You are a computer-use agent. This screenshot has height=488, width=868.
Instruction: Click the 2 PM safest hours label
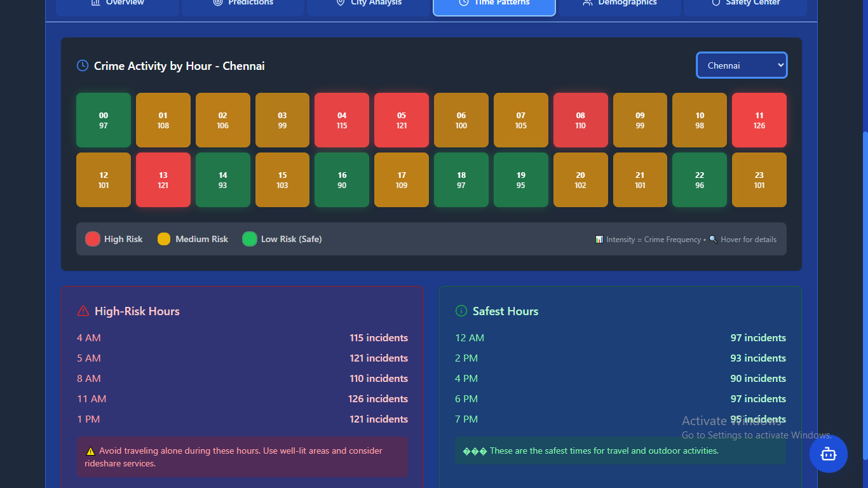pyautogui.click(x=466, y=358)
